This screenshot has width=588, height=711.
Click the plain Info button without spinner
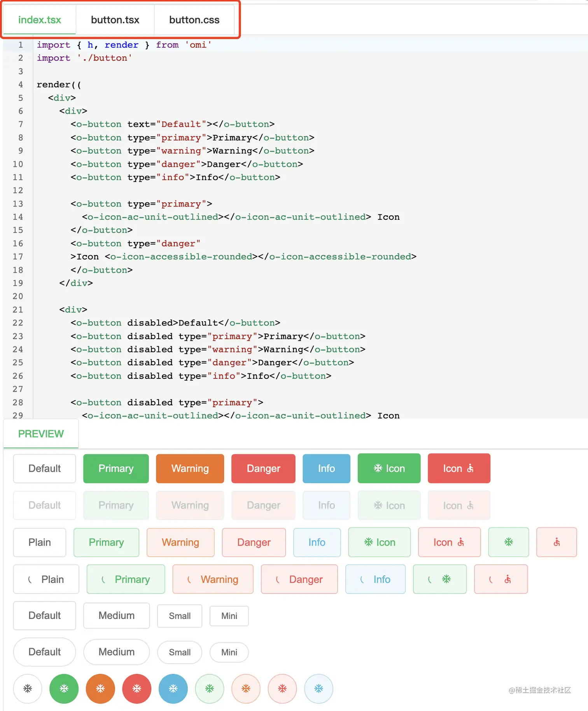pyautogui.click(x=317, y=542)
